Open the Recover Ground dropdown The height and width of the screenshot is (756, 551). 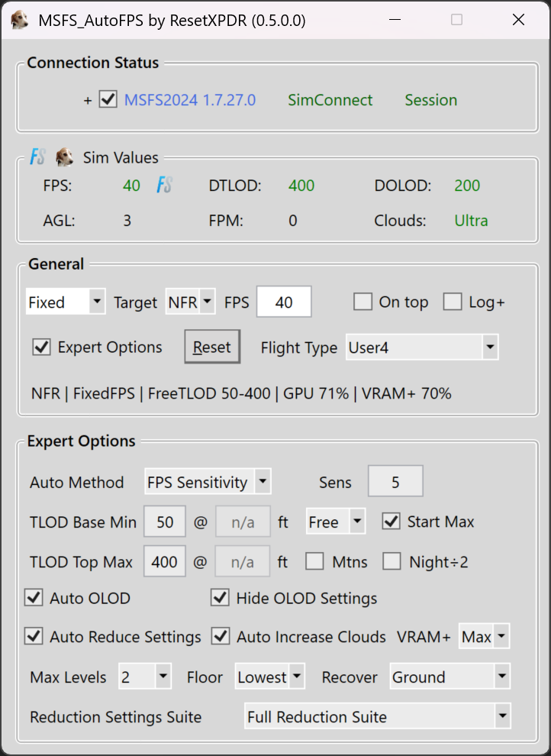449,677
